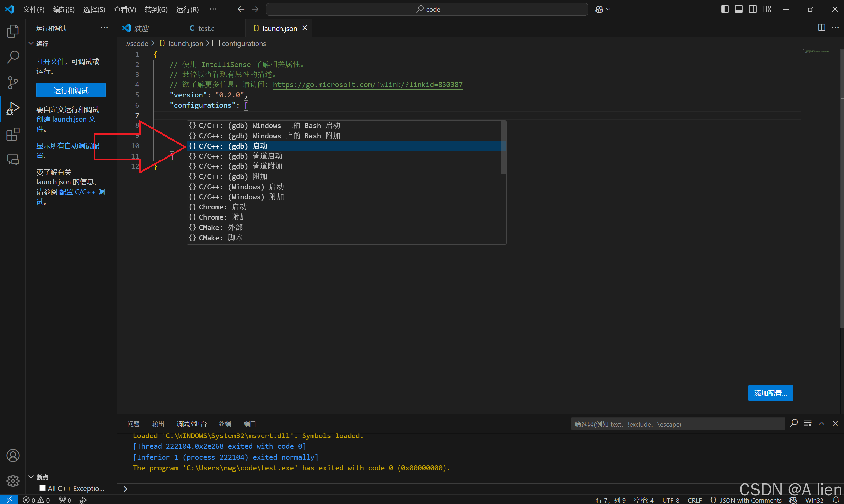
Task: Click the Accounts icon in activity bar
Action: tap(13, 455)
